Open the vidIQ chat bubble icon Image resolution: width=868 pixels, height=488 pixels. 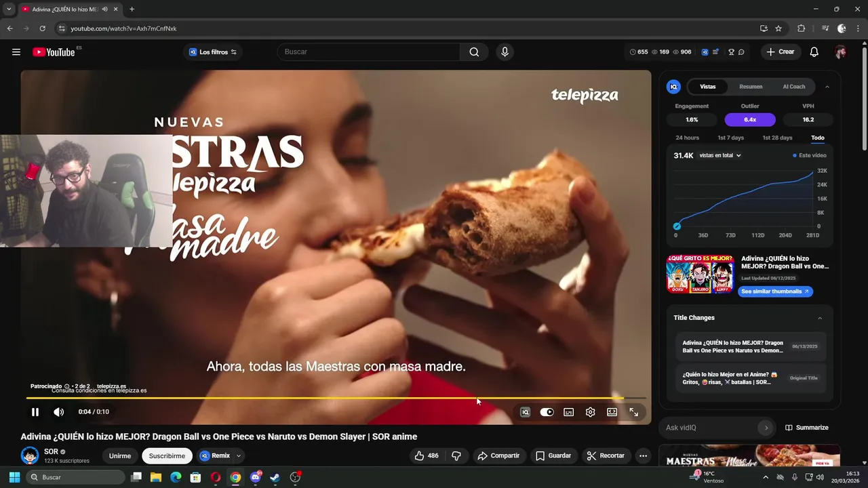pos(741,52)
